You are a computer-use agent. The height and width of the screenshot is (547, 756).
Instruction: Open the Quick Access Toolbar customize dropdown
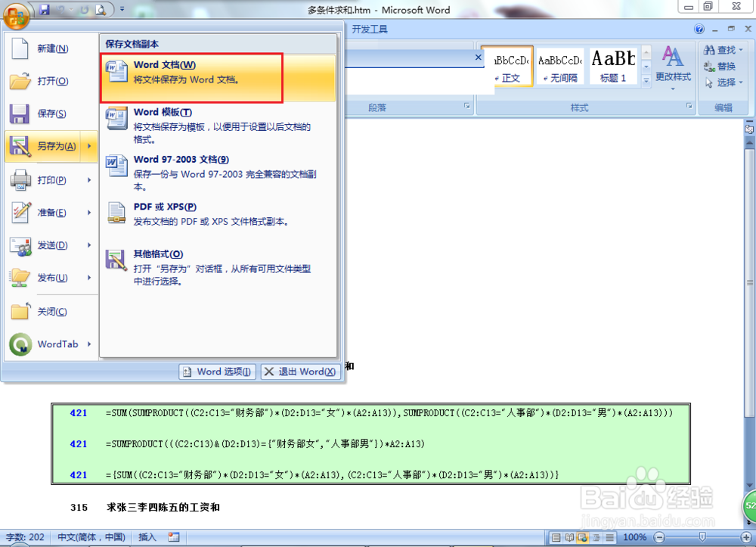(x=122, y=8)
